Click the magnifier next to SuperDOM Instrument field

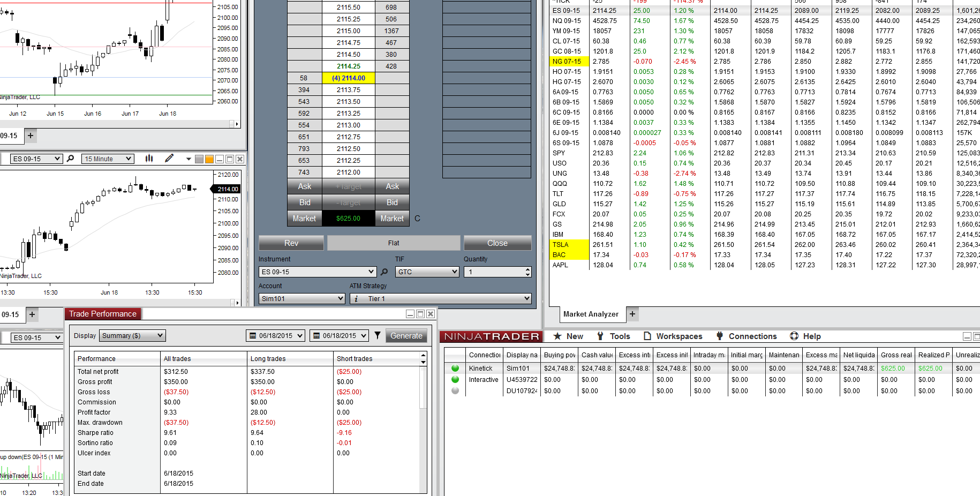[384, 272]
